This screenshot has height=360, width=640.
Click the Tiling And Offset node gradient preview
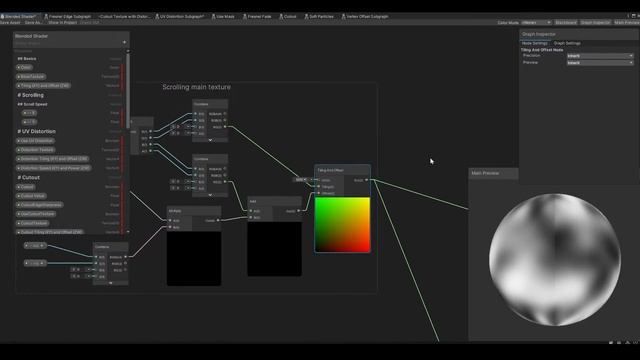[342, 224]
